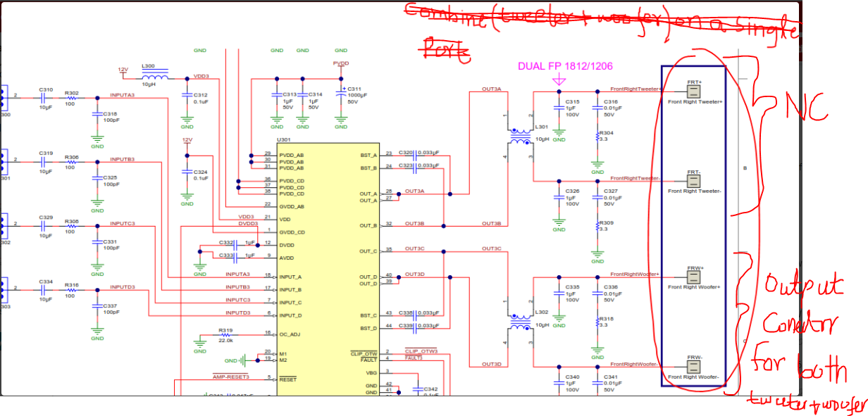868x416 pixels.
Task: Click the R306 resistor symbol
Action: 71,163
